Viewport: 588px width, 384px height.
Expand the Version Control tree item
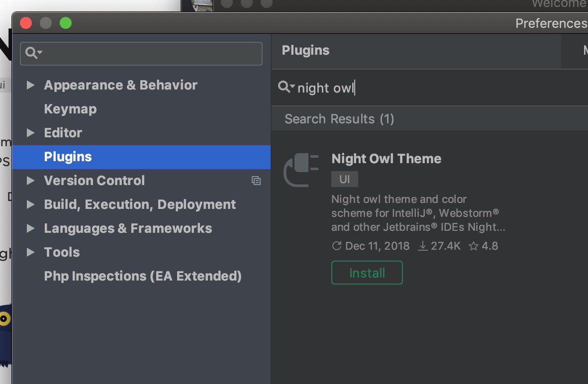point(30,181)
